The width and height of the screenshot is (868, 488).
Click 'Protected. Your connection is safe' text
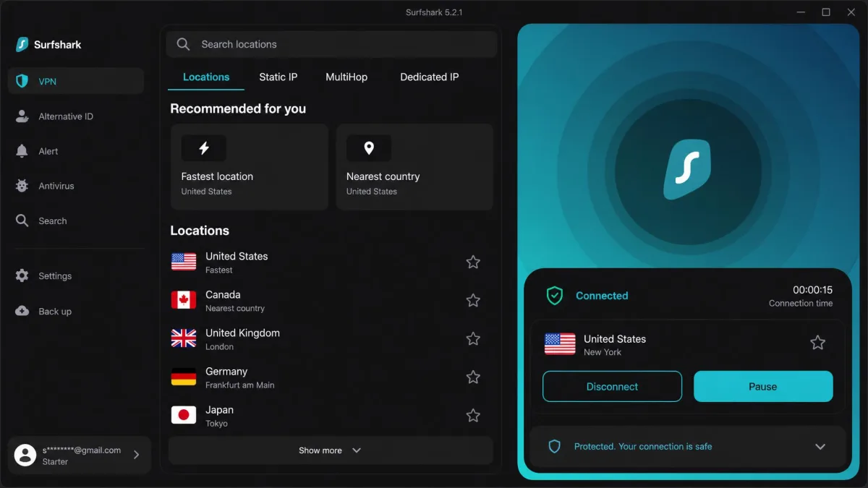point(643,447)
